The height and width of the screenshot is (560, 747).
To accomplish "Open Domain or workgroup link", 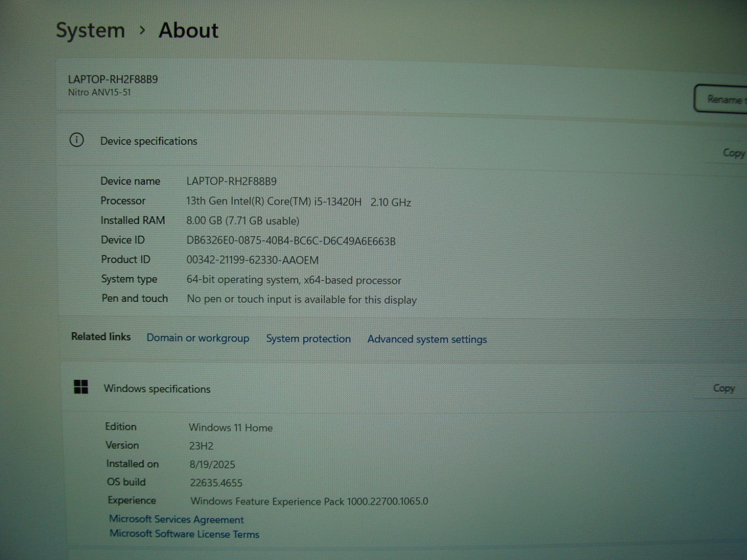I will point(197,338).
